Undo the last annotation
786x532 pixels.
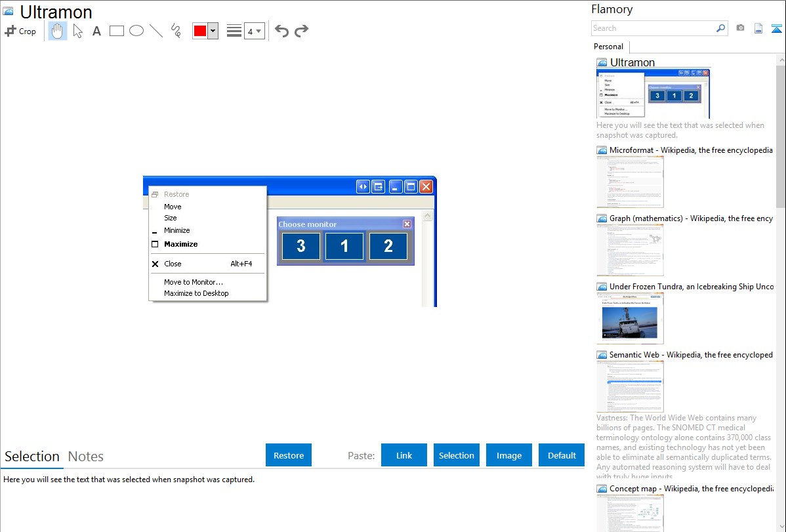(x=281, y=31)
